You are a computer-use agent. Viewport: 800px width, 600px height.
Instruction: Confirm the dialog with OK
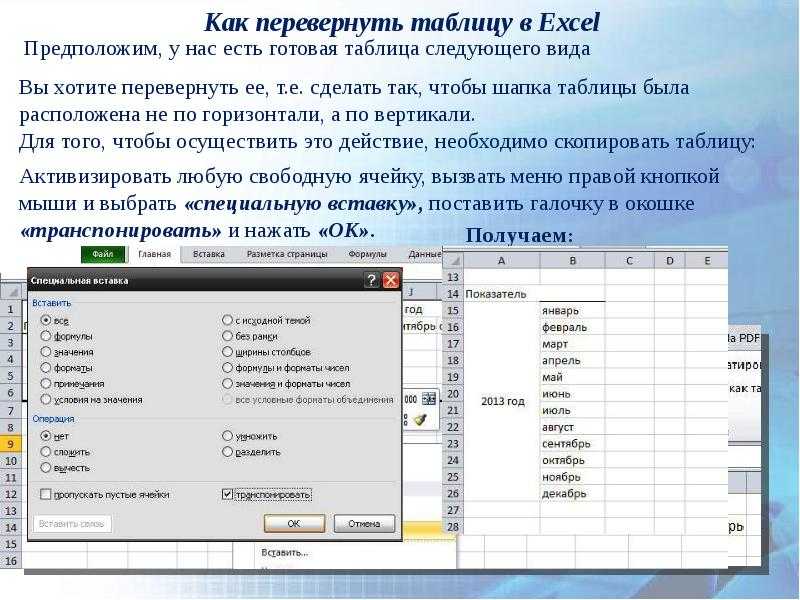click(x=294, y=523)
